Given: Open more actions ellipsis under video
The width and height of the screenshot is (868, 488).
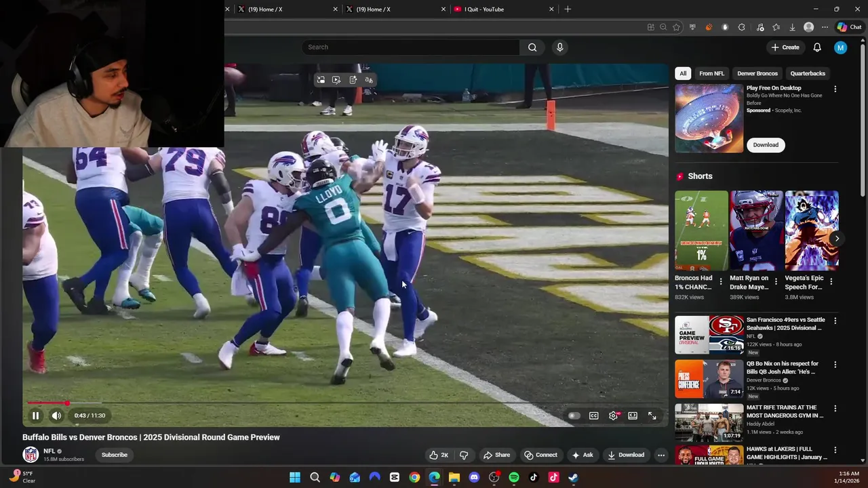Looking at the screenshot, I should click(x=661, y=455).
